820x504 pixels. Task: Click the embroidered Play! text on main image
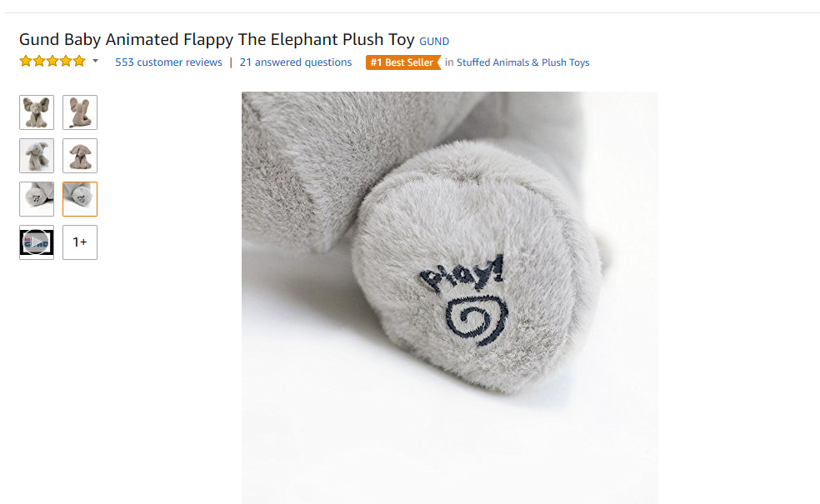pos(462,273)
